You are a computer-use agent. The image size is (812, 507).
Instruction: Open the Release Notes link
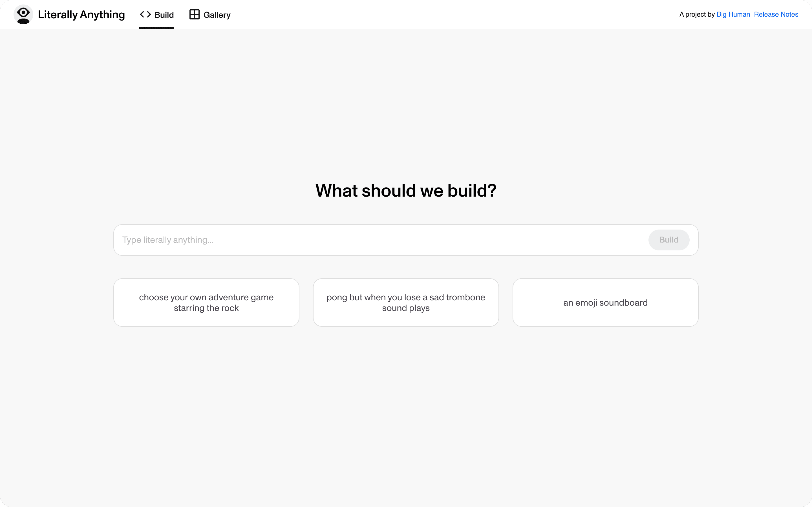pos(776,14)
